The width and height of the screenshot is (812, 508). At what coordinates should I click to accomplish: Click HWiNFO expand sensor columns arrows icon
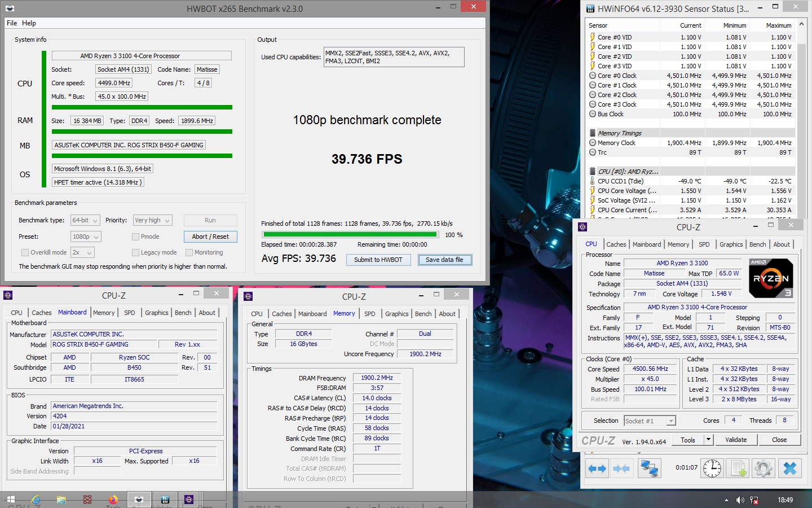(597, 468)
